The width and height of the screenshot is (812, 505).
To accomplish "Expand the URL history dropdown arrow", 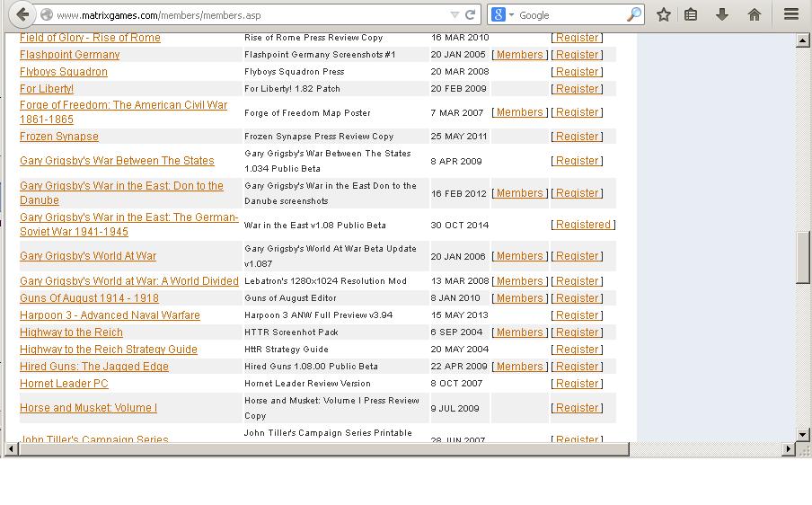I will coord(455,15).
